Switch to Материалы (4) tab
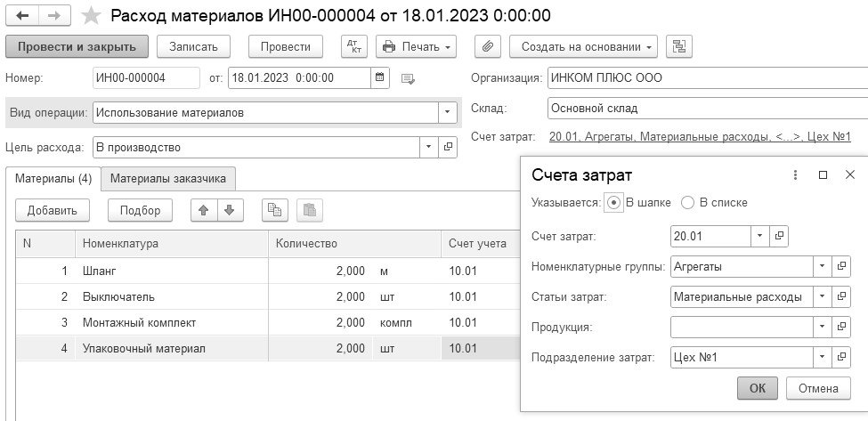The image size is (868, 421). click(x=53, y=179)
